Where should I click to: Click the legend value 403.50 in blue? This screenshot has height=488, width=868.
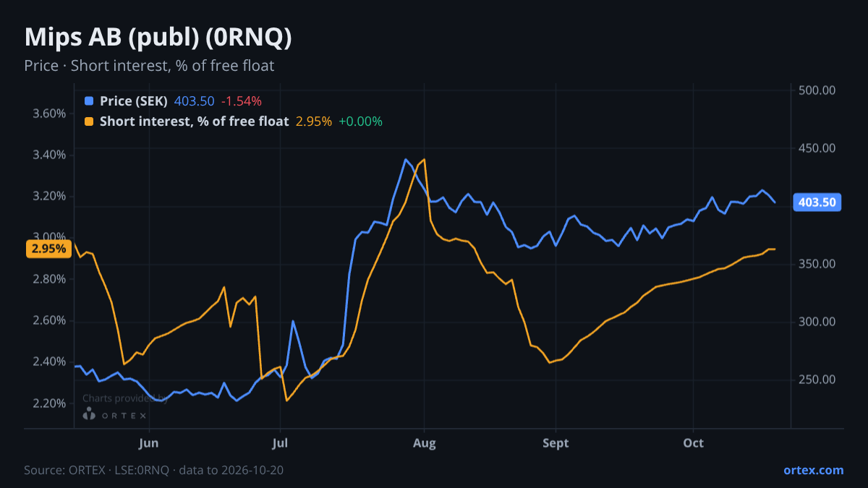pyautogui.click(x=194, y=101)
